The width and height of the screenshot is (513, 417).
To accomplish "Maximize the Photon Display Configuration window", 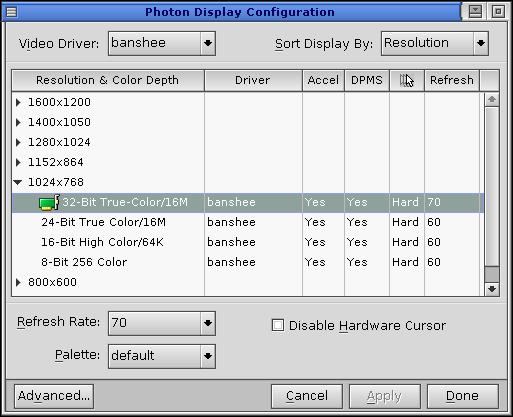I will tap(498, 12).
